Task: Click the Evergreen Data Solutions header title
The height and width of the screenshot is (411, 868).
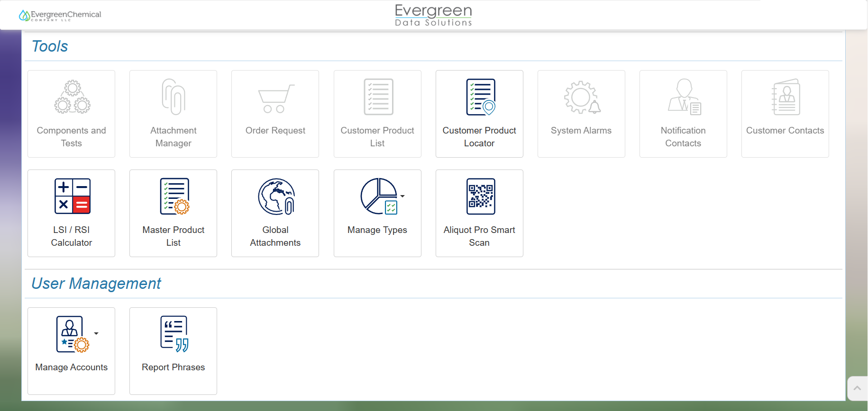Action: (434, 15)
